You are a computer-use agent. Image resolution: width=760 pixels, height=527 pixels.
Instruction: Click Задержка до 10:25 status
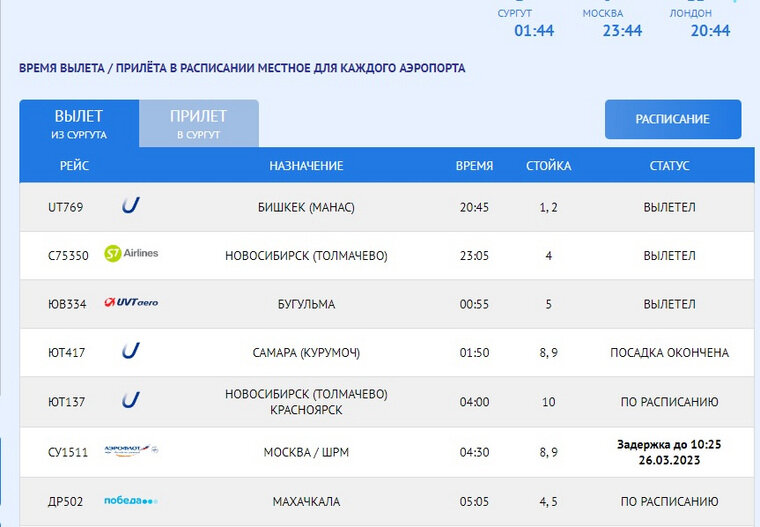669,452
